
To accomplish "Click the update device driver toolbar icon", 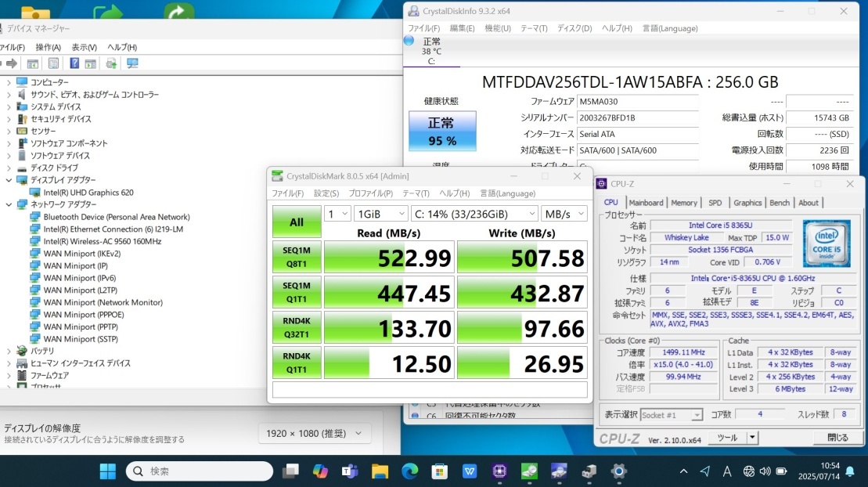I will pos(111,63).
